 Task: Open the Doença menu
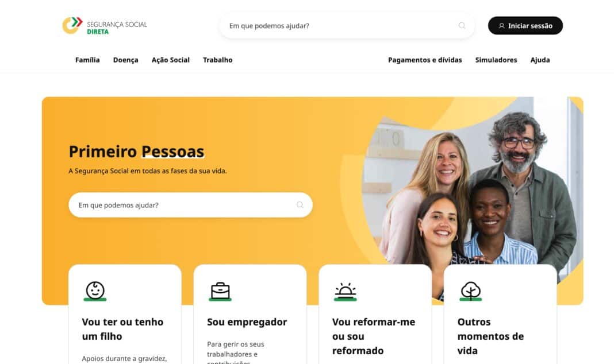(126, 60)
